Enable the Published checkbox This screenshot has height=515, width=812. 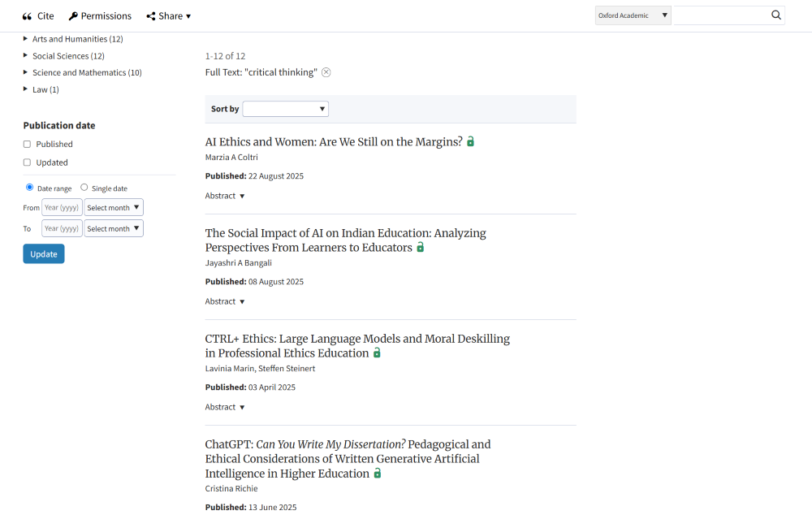click(x=26, y=144)
